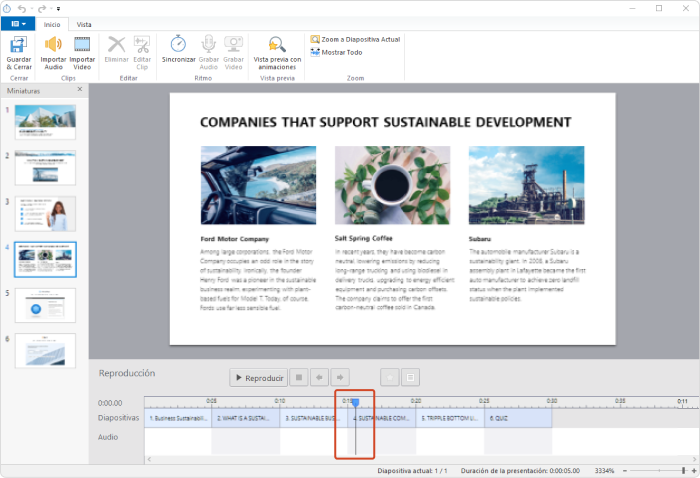Viewport: 700px width, 478px height.
Task: Open Importar Video tool
Action: pos(82,53)
